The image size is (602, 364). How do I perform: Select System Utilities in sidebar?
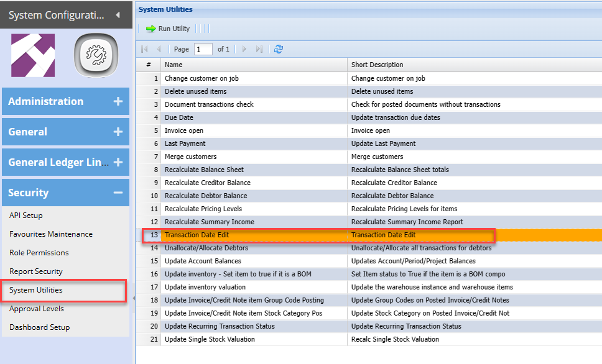[36, 290]
